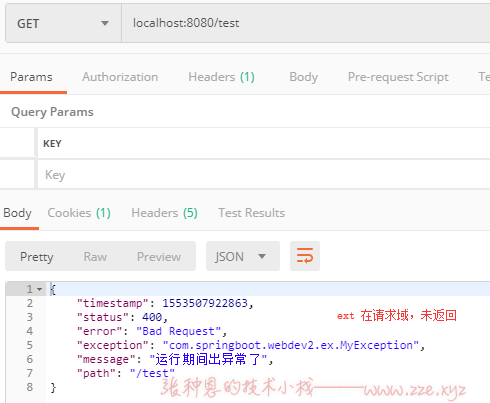Viewport: 490px width, 403px height.
Task: Open the Pre-request Script tab
Action: point(398,77)
